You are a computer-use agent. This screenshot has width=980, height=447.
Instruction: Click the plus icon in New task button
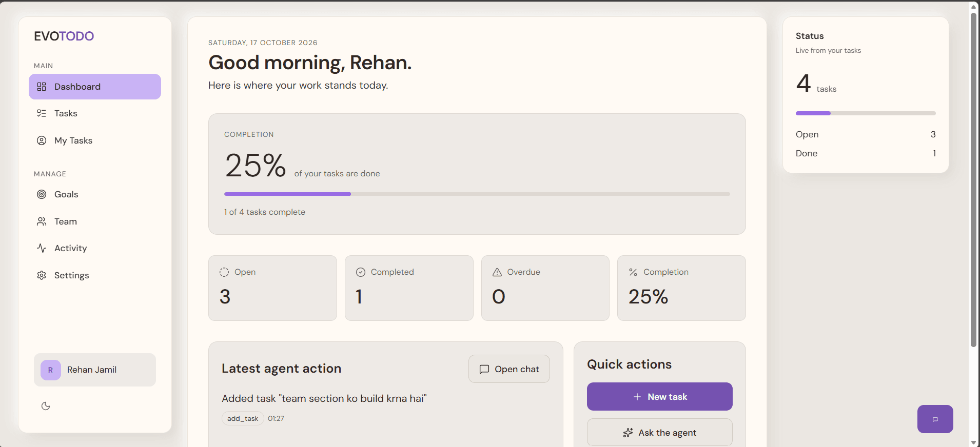[x=637, y=397]
